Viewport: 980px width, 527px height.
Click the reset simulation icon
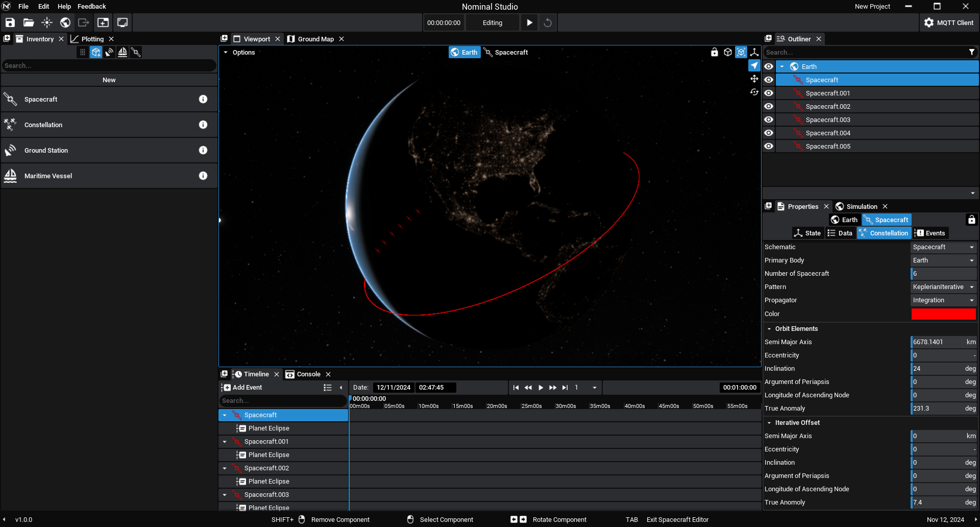[x=547, y=22]
